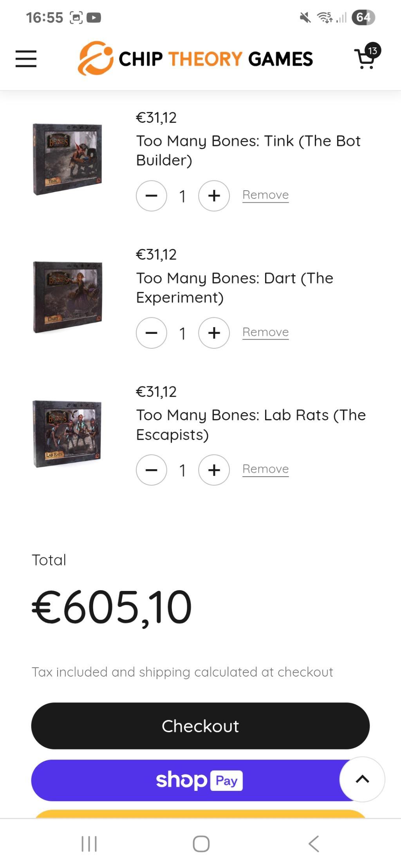The height and width of the screenshot is (868, 401).
Task: Decrease quantity of Lab Rats (The Escapists)
Action: pyautogui.click(x=152, y=470)
